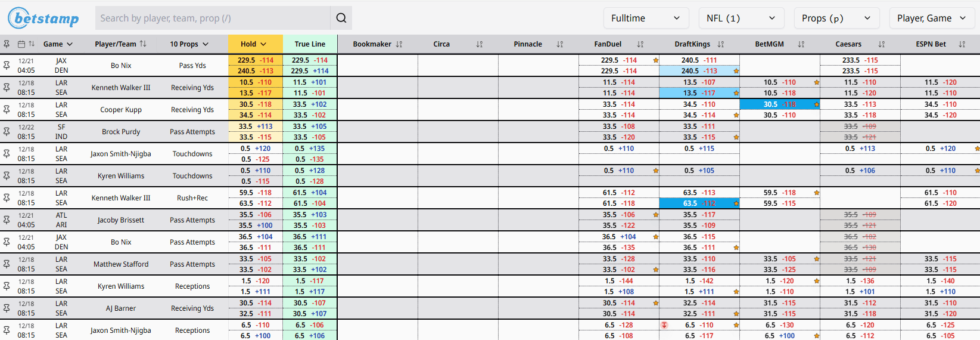
Task: Click FanDuel column sort icon
Action: (x=640, y=44)
